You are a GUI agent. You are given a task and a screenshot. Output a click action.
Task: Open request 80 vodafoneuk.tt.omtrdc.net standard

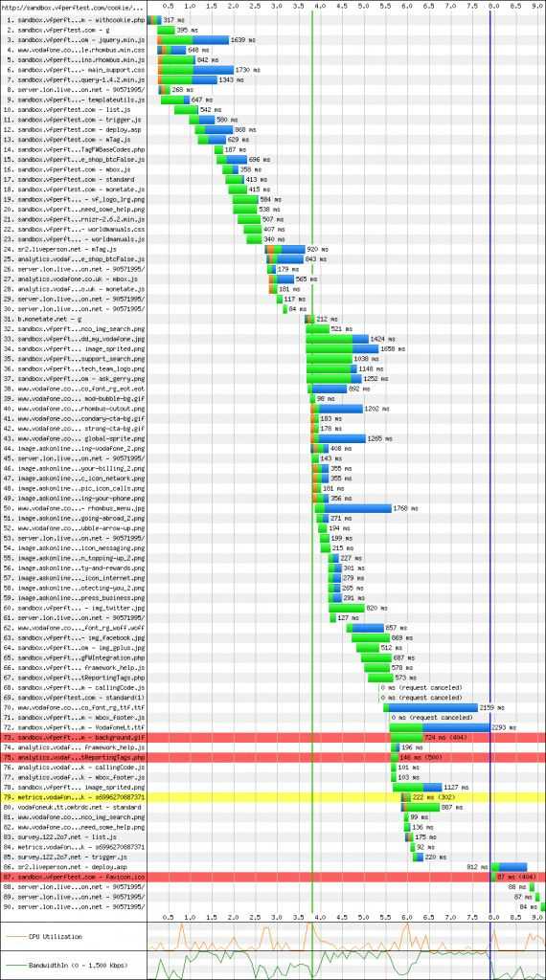point(73,807)
